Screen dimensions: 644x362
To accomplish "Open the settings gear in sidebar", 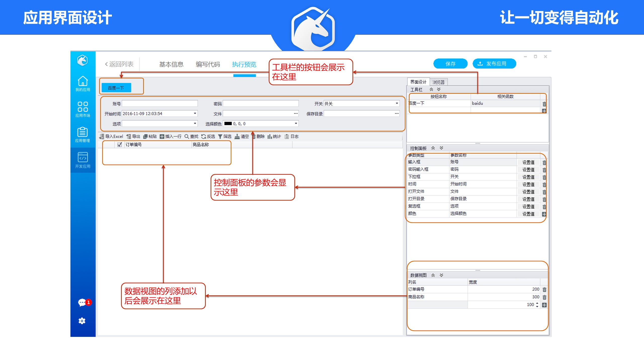I will click(x=82, y=321).
